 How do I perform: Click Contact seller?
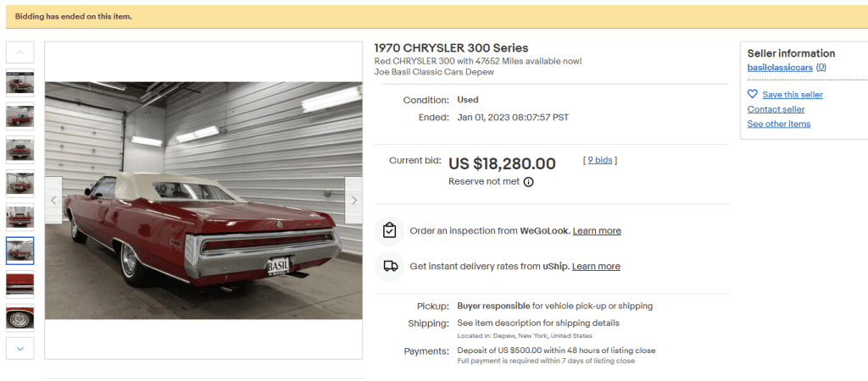[776, 109]
